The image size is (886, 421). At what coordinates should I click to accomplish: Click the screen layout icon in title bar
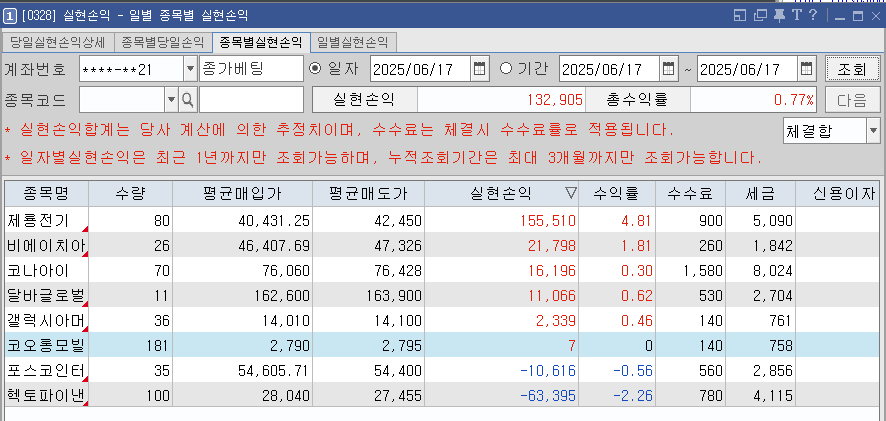click(x=740, y=15)
